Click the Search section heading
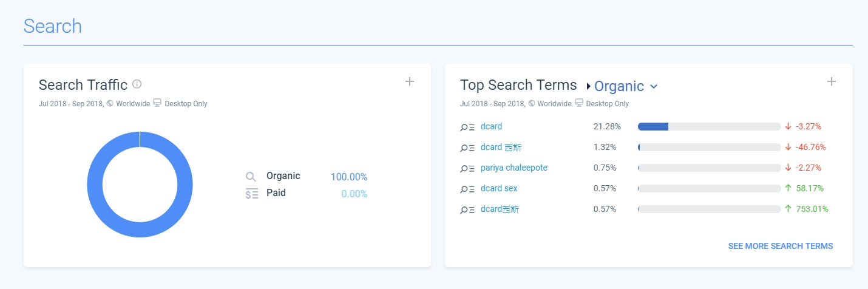Screen dimensions: 868x289 click(53, 26)
